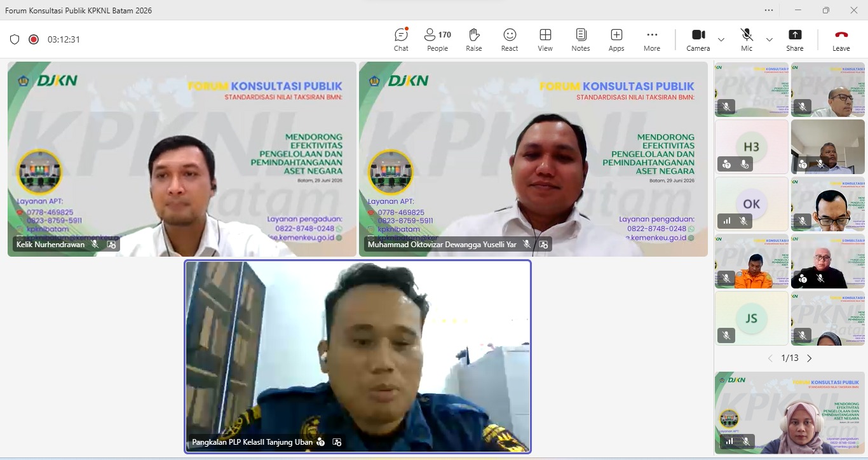Viewport: 868px width, 460px height.
Task: Go to next participant gallery page
Action: tap(810, 358)
